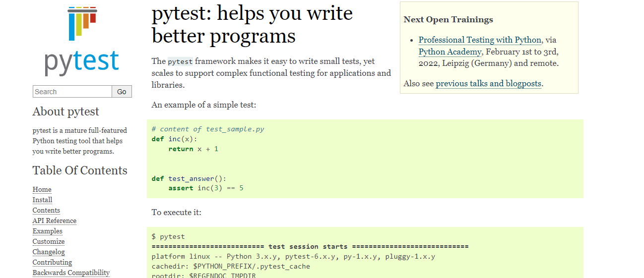The width and height of the screenshot is (644, 278).
Task: Click the 'To execute it:' paragraph
Action: 177,213
